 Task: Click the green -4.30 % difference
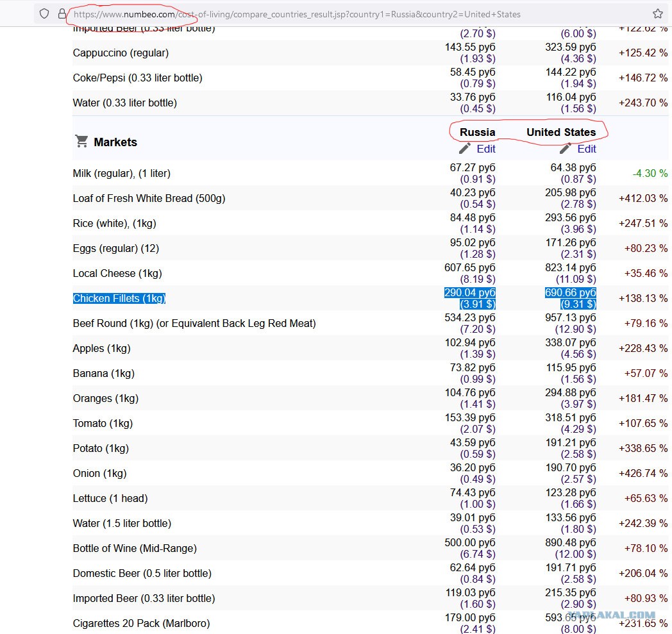[650, 173]
